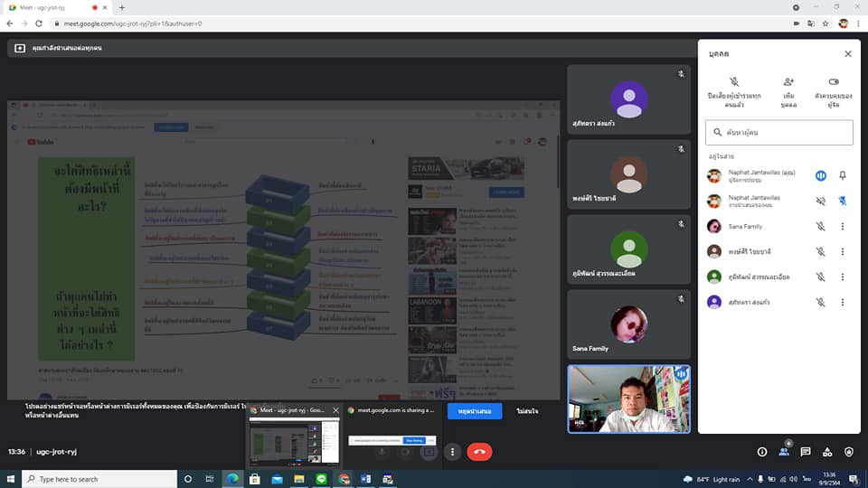Open the LINE app in the taskbar
The height and width of the screenshot is (488, 868).
(321, 479)
